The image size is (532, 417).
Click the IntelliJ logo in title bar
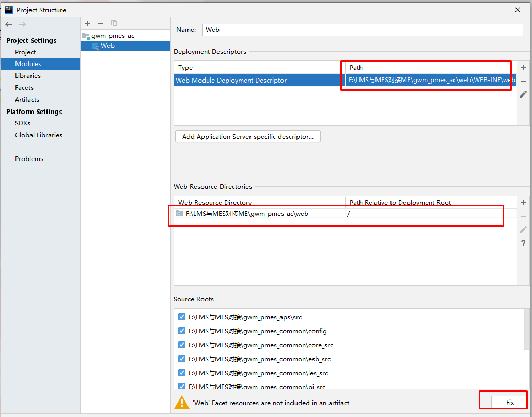click(8, 9)
